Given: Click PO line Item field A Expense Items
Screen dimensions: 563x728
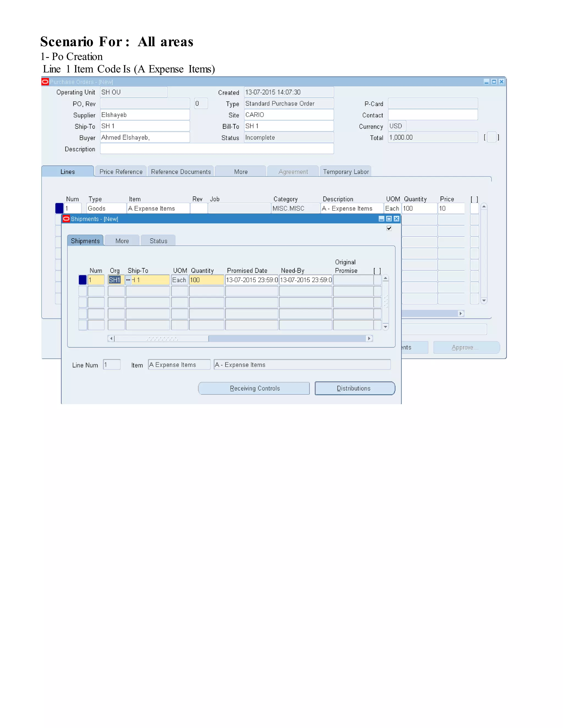Looking at the screenshot, I should coord(158,208).
